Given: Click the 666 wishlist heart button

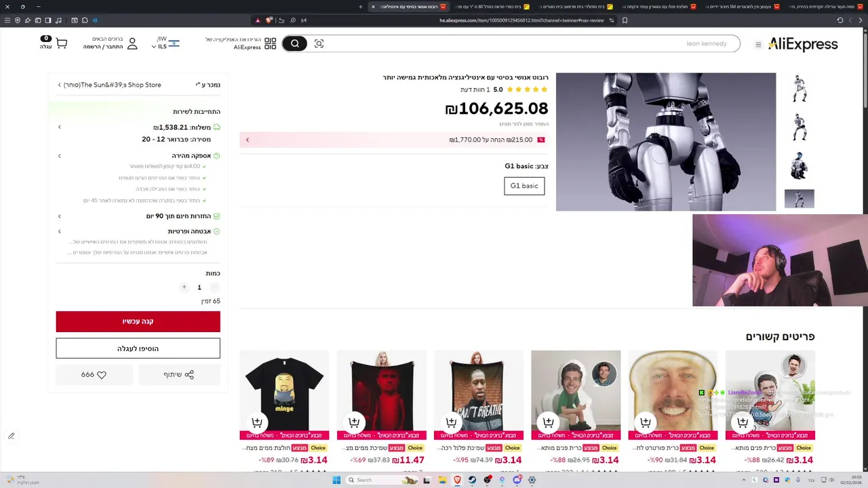Looking at the screenshot, I should tap(94, 374).
